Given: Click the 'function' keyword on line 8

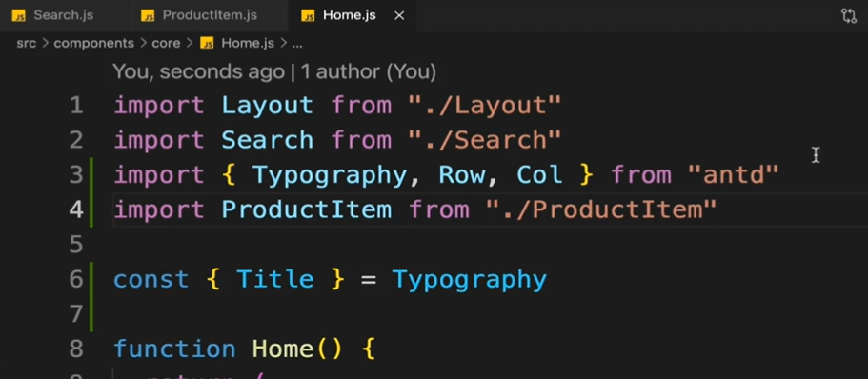Looking at the screenshot, I should click(174, 349).
